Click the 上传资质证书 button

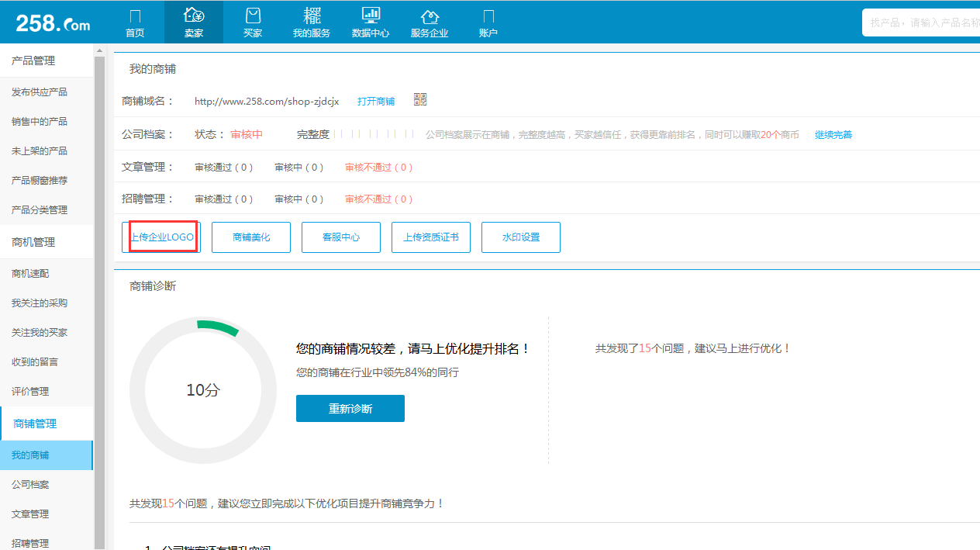click(x=431, y=237)
